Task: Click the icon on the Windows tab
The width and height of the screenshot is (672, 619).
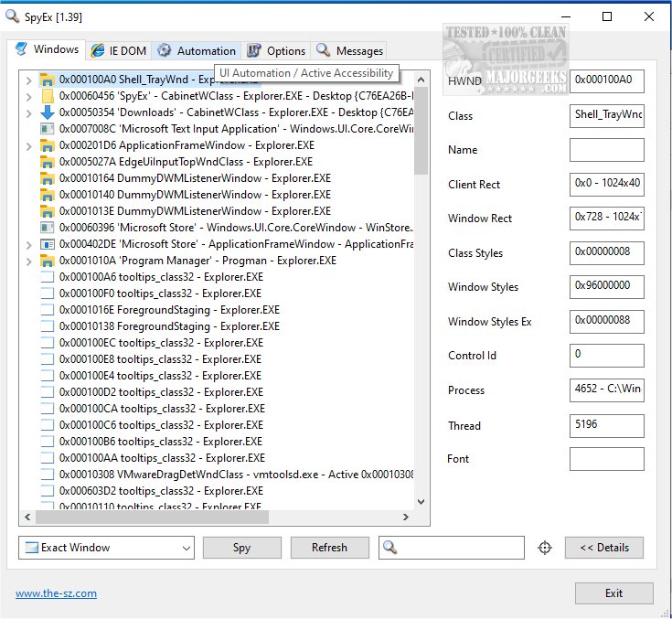Action: click(x=21, y=48)
